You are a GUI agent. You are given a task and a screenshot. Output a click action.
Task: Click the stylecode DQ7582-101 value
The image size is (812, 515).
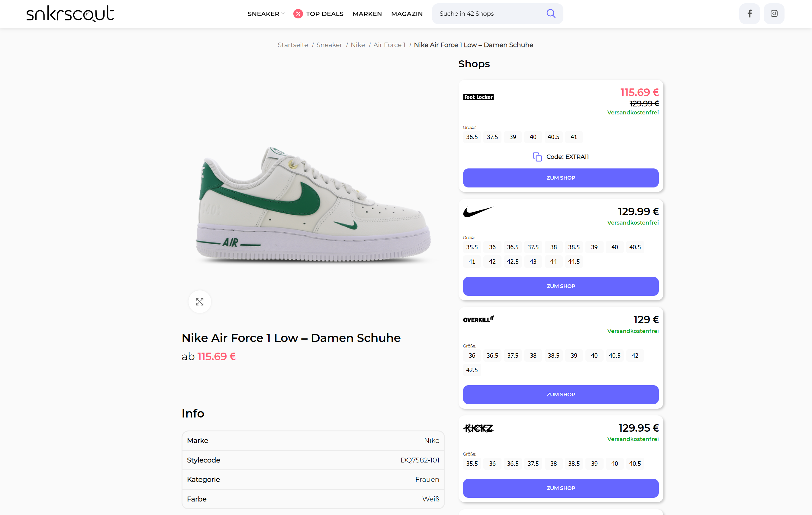pos(420,460)
